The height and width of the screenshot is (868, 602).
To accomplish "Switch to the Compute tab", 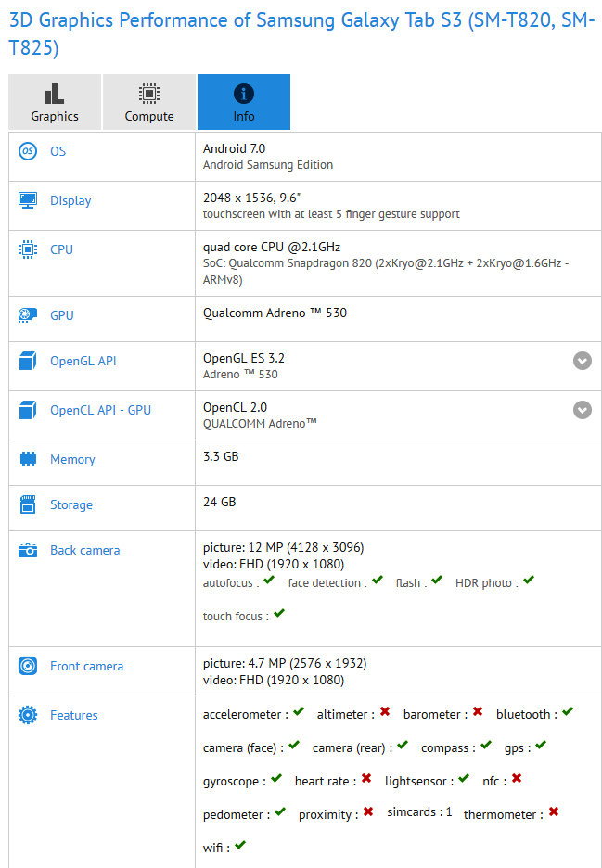I will click(x=148, y=102).
